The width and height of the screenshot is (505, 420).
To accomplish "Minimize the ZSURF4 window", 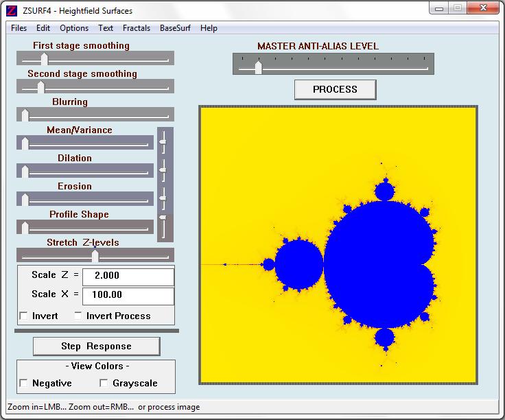I will (x=439, y=9).
